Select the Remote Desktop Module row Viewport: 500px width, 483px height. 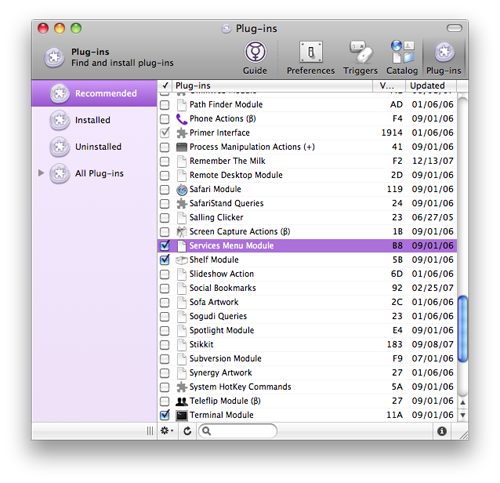pos(307,175)
